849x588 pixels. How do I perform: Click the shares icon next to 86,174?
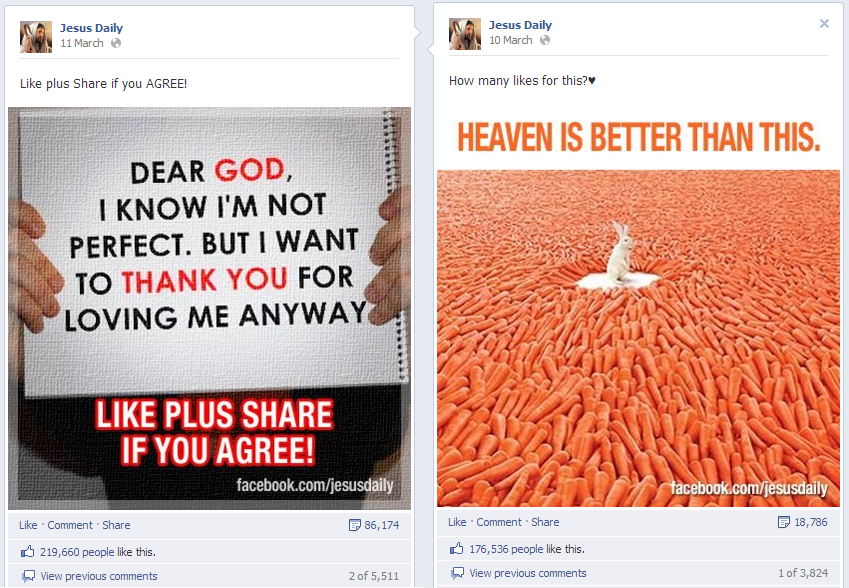[x=355, y=525]
